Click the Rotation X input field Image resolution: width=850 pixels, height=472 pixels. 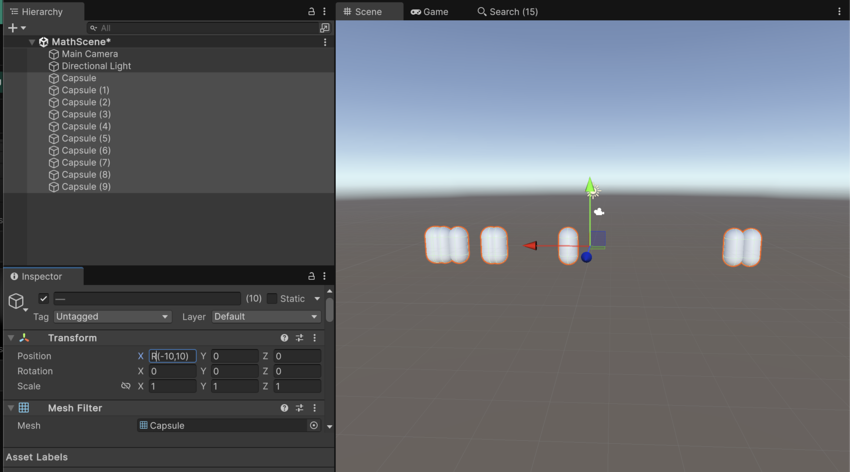172,371
